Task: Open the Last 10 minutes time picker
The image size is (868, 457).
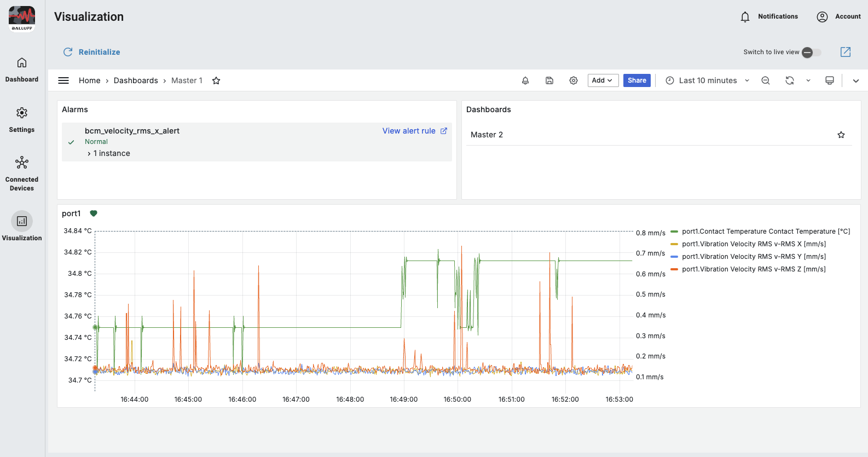Action: 707,80
